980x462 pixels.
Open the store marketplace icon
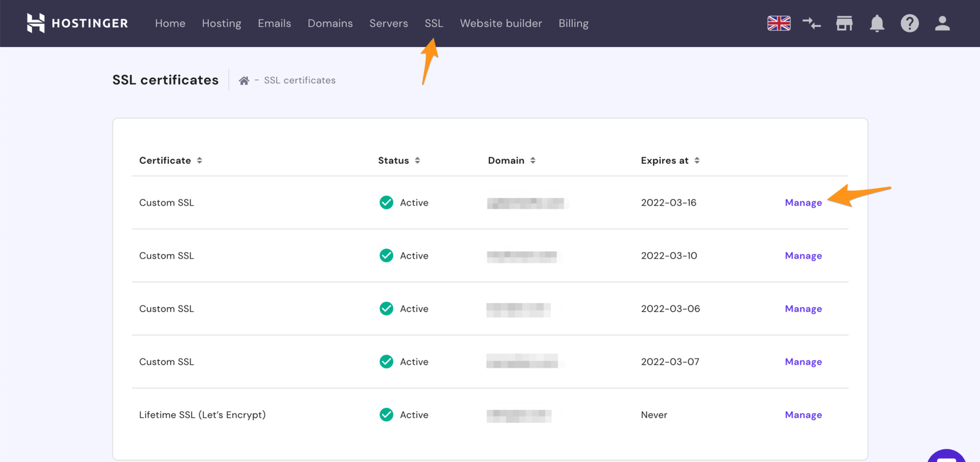[844, 23]
